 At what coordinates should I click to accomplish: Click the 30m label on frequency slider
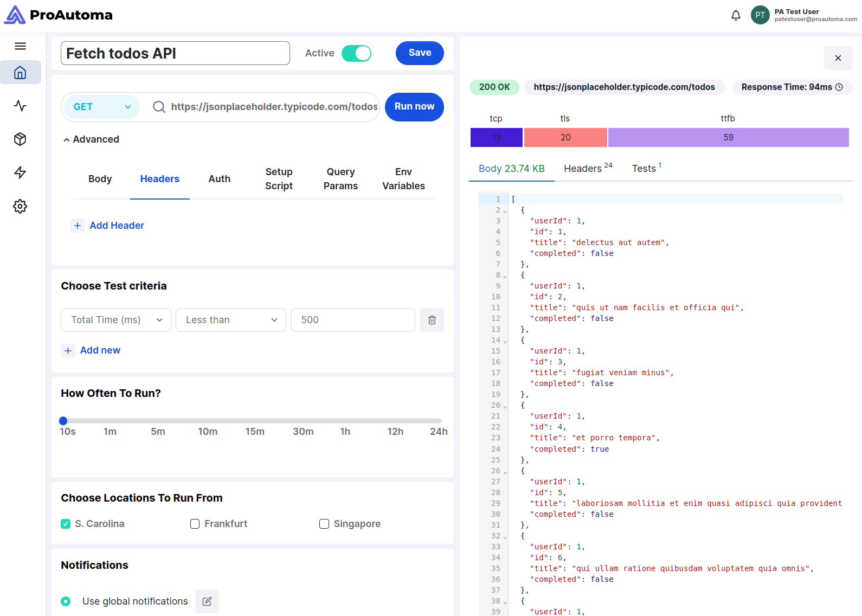pos(303,432)
